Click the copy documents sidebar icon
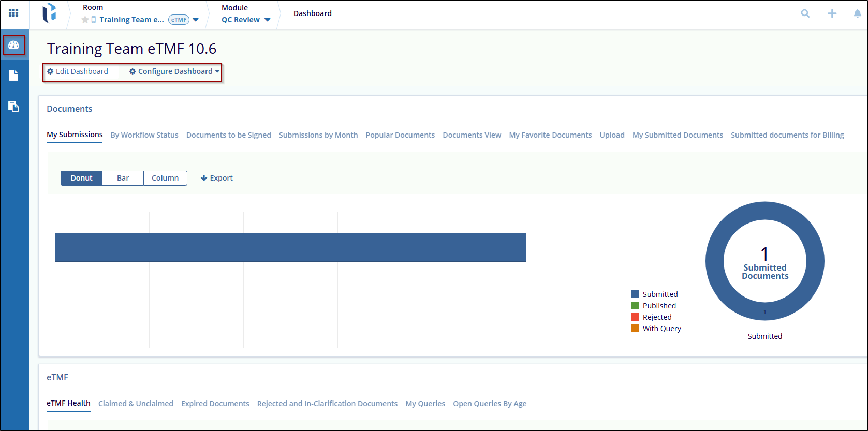The image size is (868, 431). (x=14, y=107)
